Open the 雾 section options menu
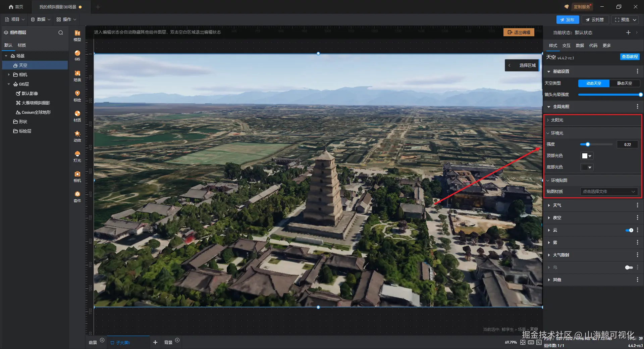This screenshot has width=644, height=349. 637,242
